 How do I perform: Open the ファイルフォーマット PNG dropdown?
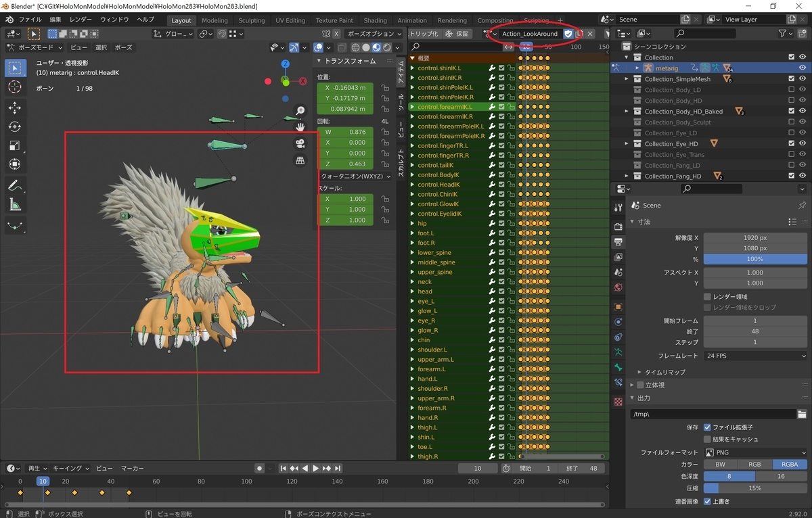point(755,452)
